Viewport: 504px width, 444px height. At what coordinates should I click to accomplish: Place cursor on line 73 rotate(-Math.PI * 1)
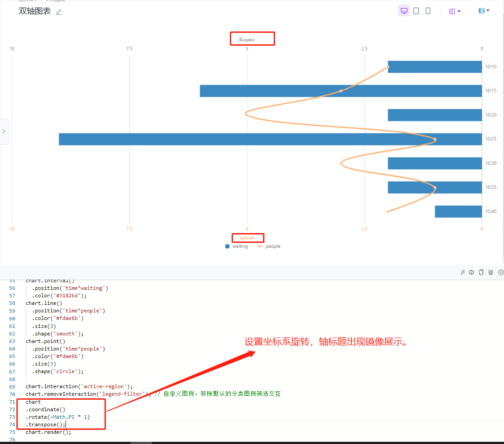click(x=58, y=417)
